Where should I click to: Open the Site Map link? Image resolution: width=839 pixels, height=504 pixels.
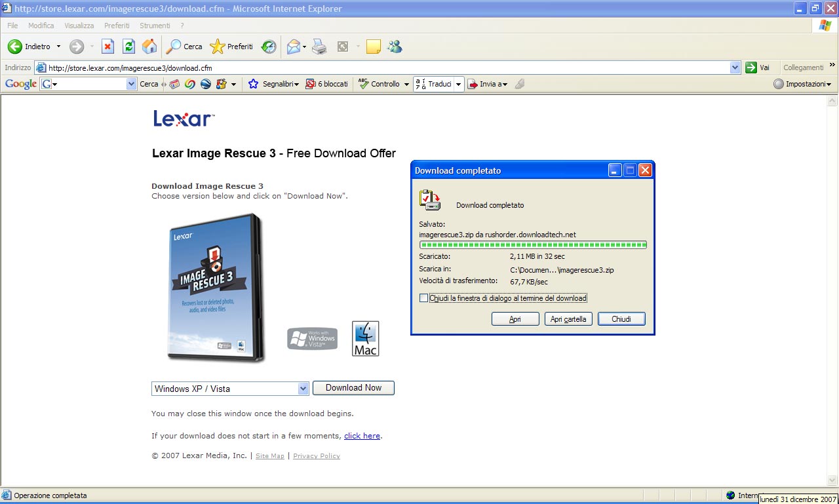click(270, 456)
